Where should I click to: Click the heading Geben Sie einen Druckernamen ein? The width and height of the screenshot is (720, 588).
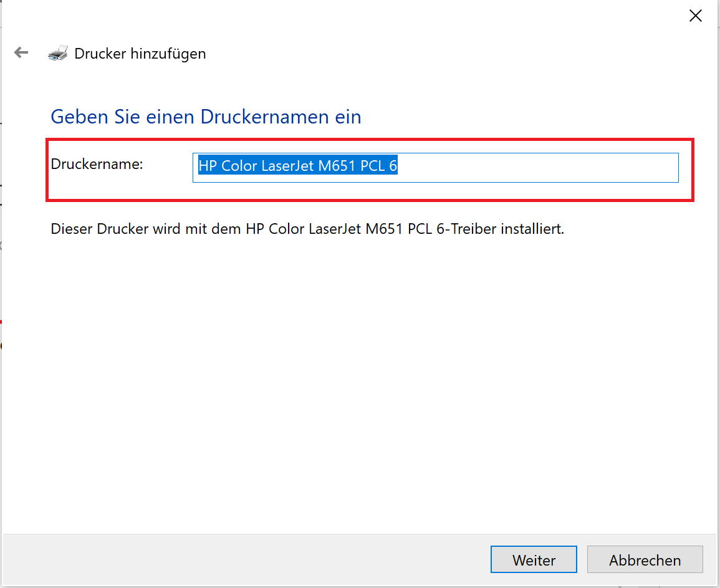(206, 117)
